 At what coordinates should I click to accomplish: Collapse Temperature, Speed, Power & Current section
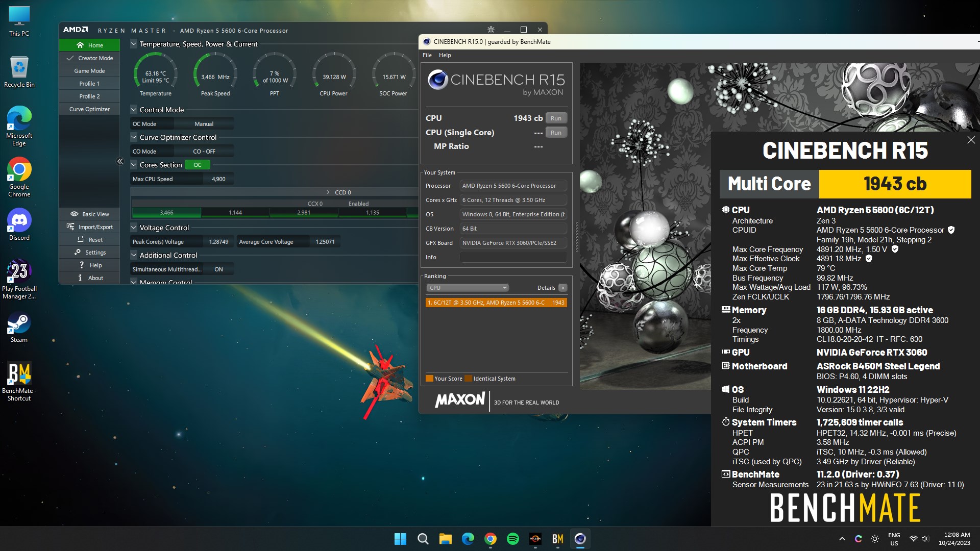tap(134, 44)
